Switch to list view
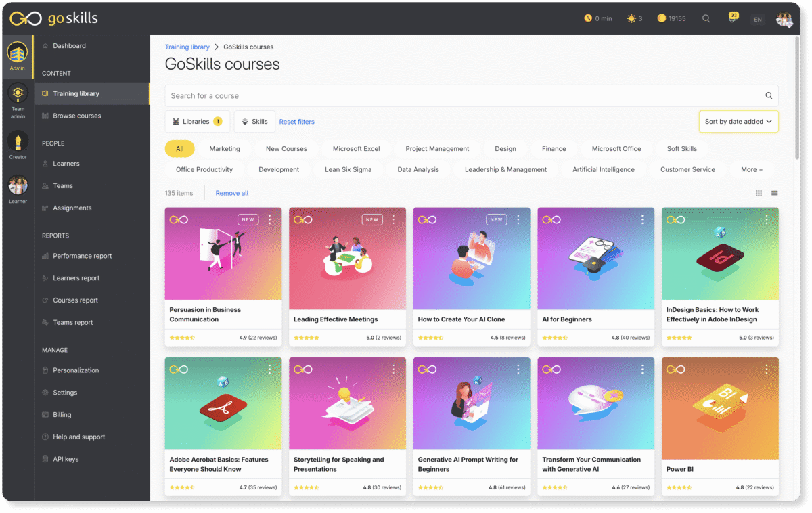The height and width of the screenshot is (513, 812). tap(774, 193)
